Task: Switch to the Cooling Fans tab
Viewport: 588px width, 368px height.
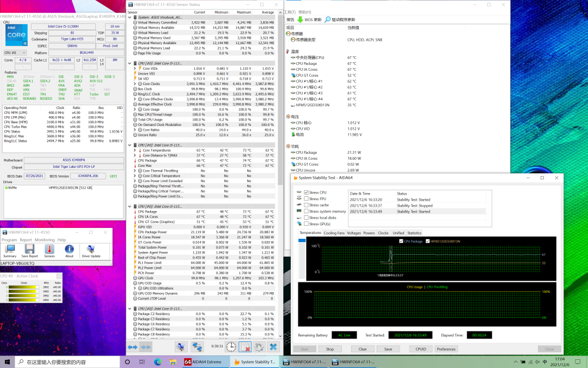Action: 334,233
